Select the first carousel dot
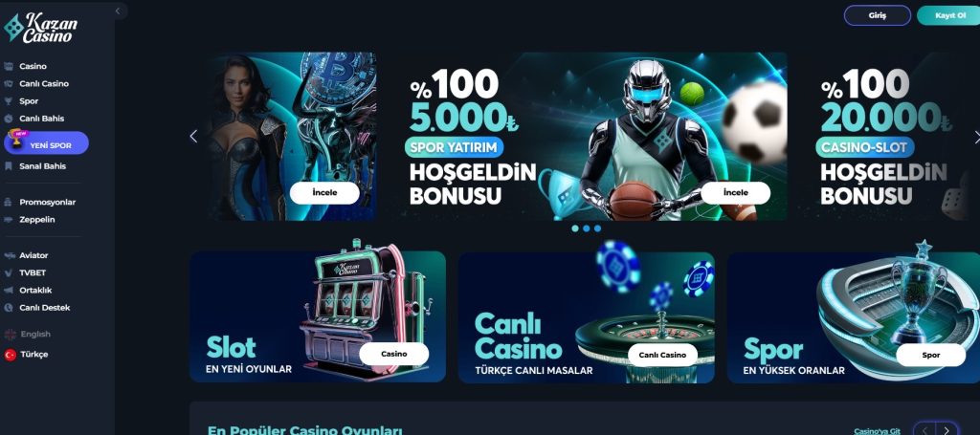This screenshot has width=980, height=435. tap(575, 228)
